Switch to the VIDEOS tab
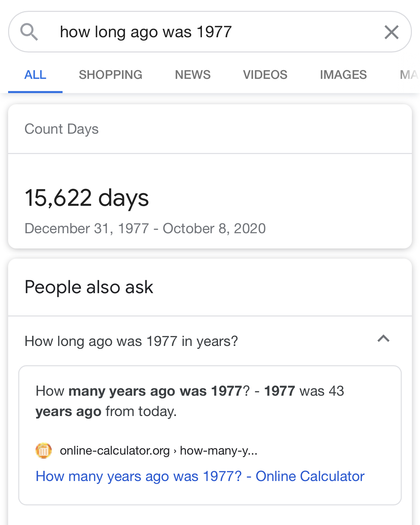The width and height of the screenshot is (420, 525). [265, 75]
